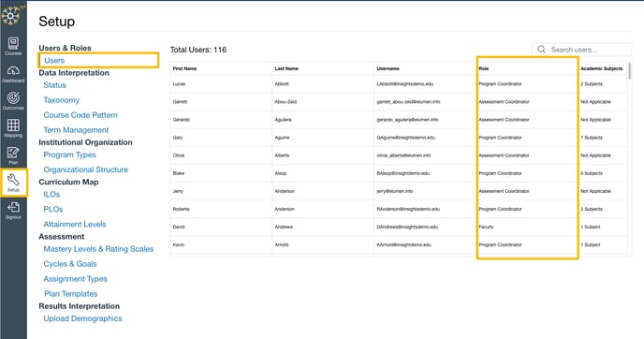Select first name Lucas in table
The image size is (644, 339).
pyautogui.click(x=179, y=84)
